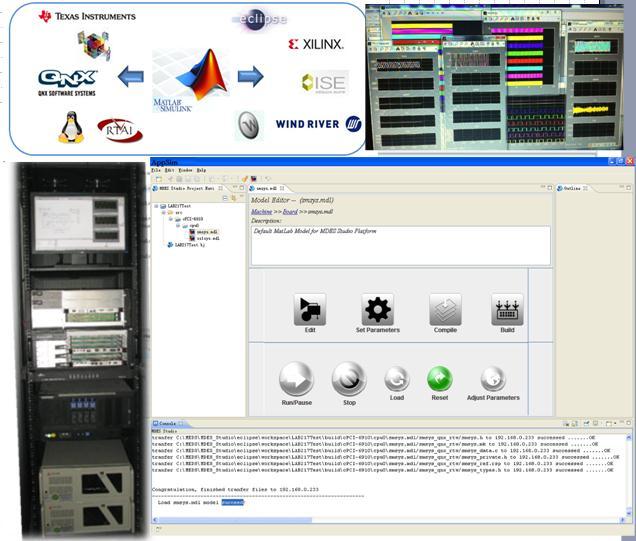
Task: Collapse the cpu0 node
Action: [x=178, y=225]
